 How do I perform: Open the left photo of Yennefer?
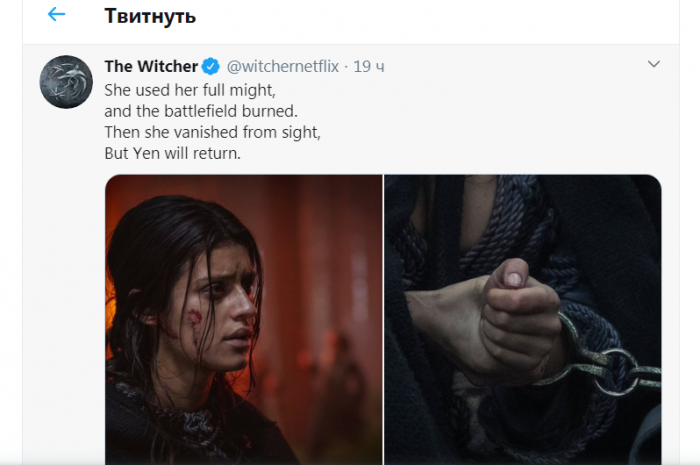[243, 320]
